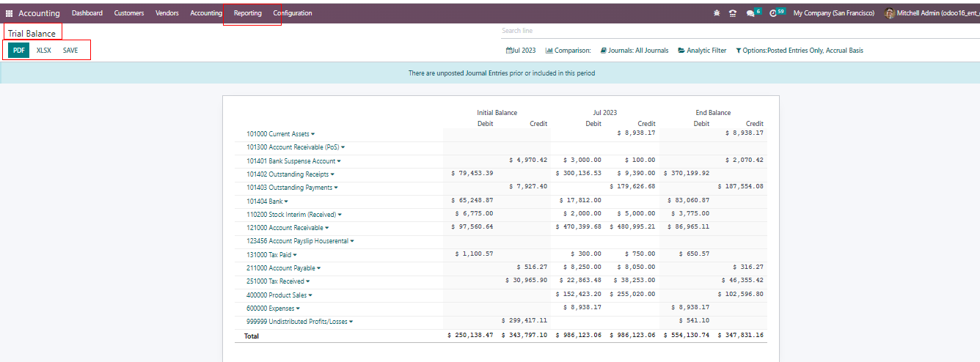Viewport: 980px width, 362px height.
Task: Open the conversations chat icon
Action: pyautogui.click(x=750, y=13)
